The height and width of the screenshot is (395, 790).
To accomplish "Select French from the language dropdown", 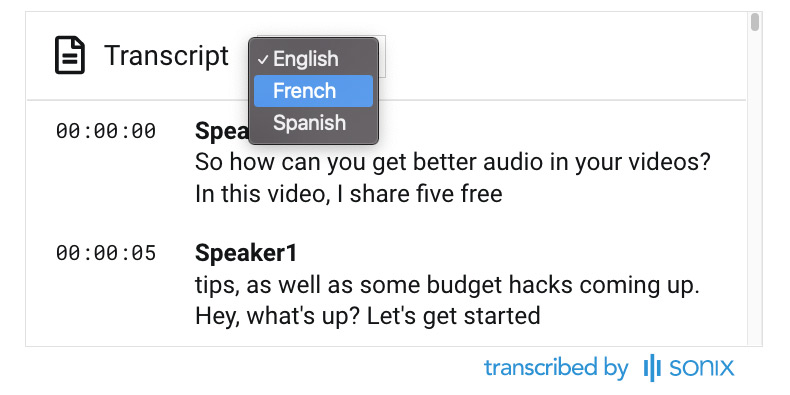I will 313,91.
